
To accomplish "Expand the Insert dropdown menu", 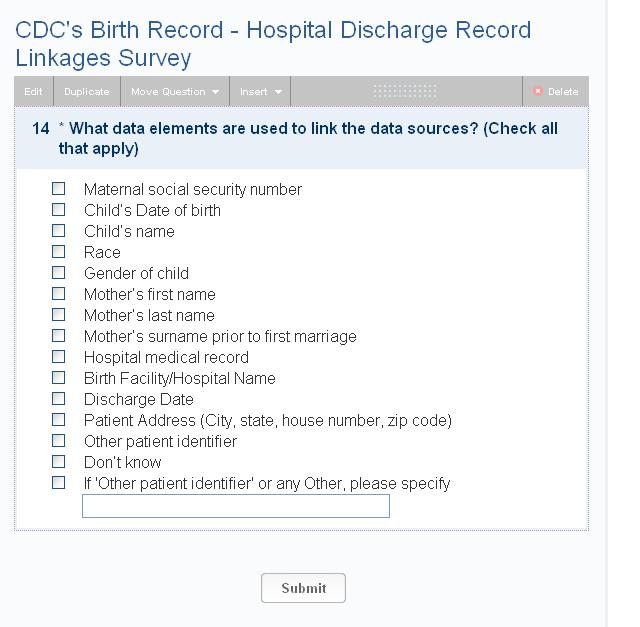I will click(260, 91).
